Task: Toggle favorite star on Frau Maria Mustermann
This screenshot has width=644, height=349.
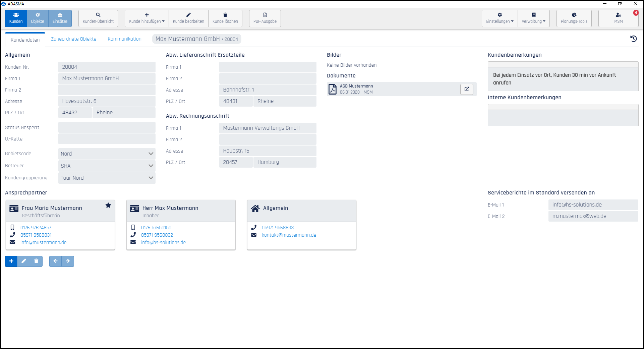Action: [x=108, y=205]
